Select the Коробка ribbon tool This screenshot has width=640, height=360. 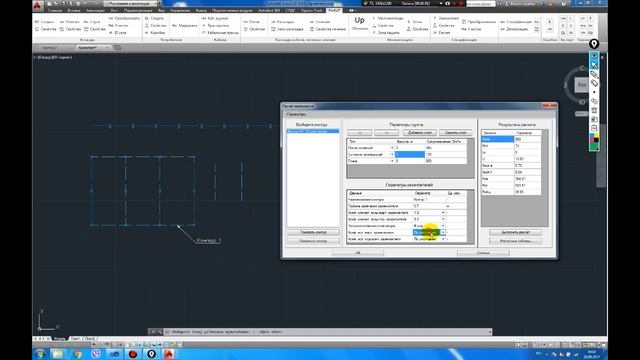(x=155, y=33)
